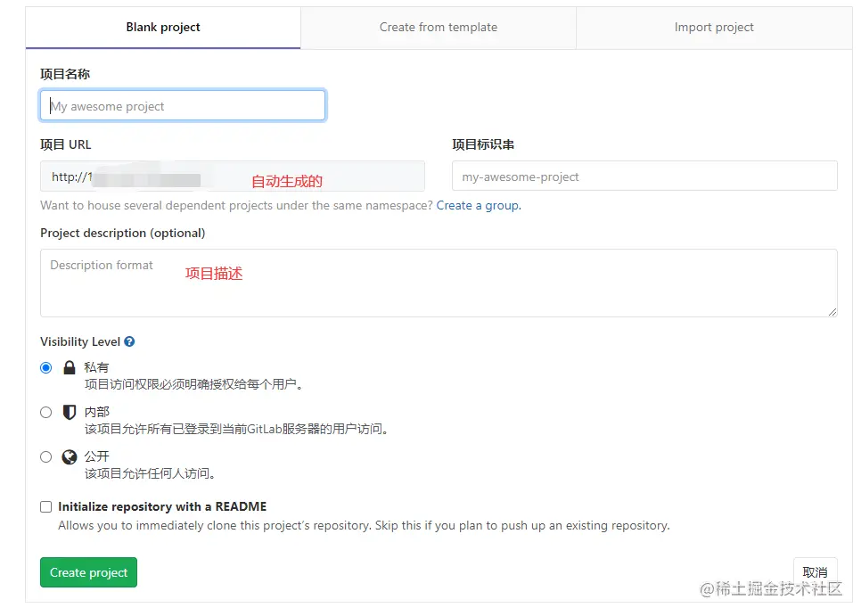The image size is (861, 616).
Task: Click the green Create project button
Action: pos(88,572)
